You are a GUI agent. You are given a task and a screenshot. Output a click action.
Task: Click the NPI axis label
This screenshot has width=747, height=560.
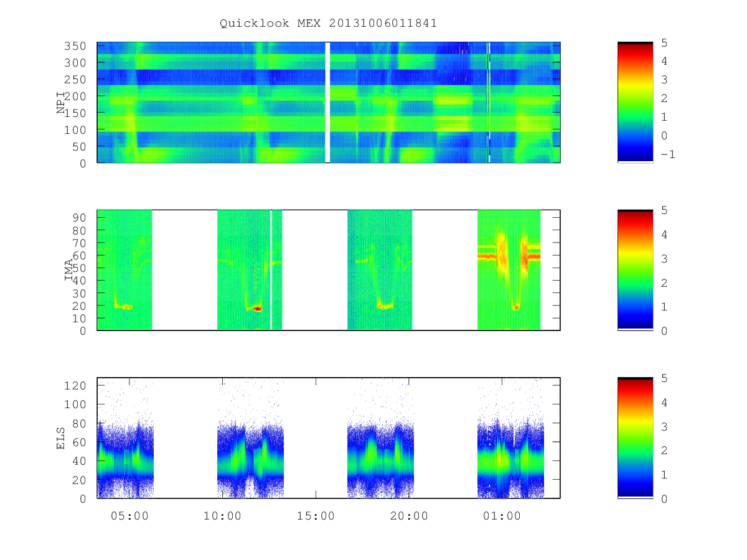pos(61,103)
